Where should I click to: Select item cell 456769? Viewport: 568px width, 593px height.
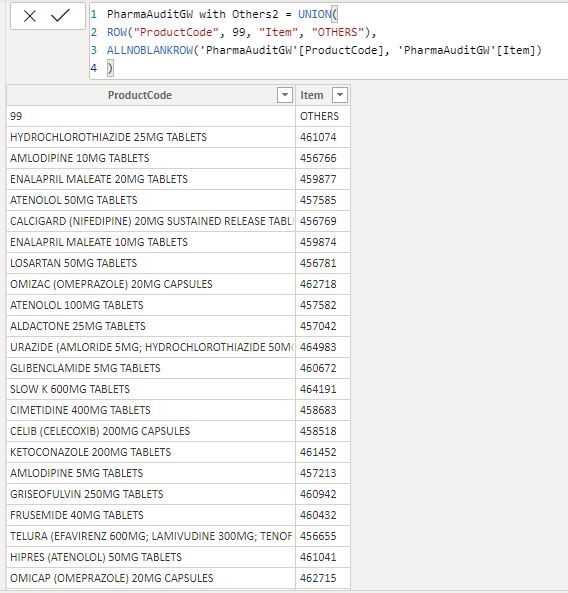[x=323, y=221]
